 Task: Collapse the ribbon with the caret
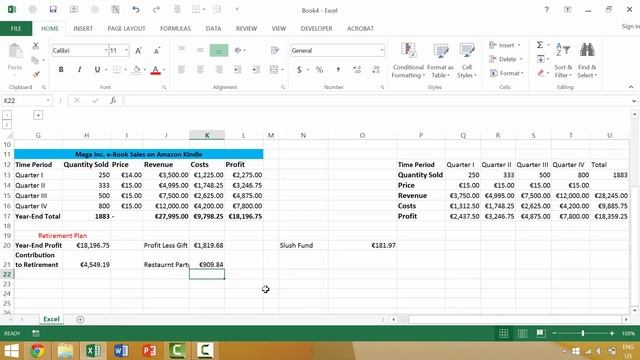[631, 87]
